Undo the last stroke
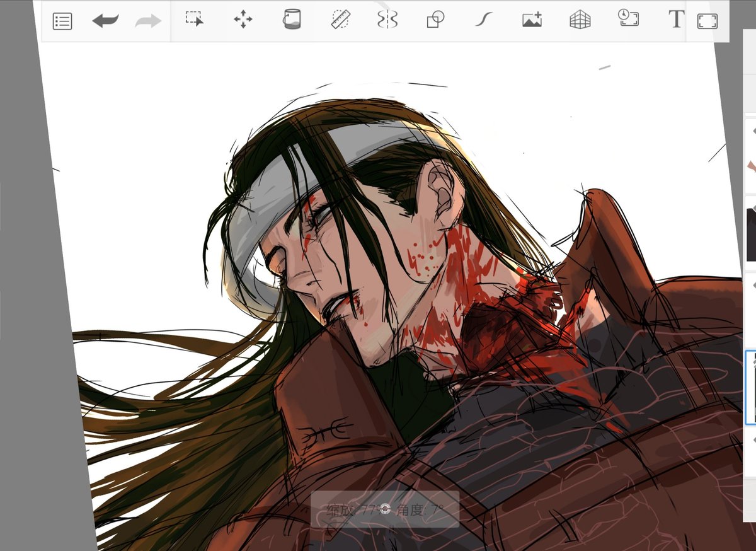Viewport: 756px width, 551px height. (x=105, y=21)
